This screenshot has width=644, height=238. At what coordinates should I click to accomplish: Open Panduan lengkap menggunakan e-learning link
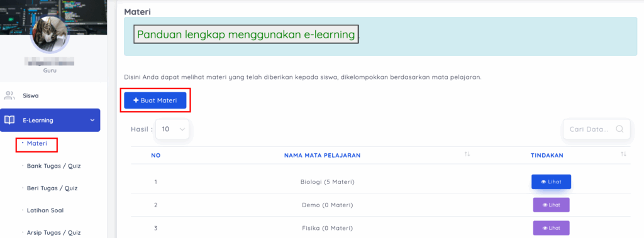[246, 35]
